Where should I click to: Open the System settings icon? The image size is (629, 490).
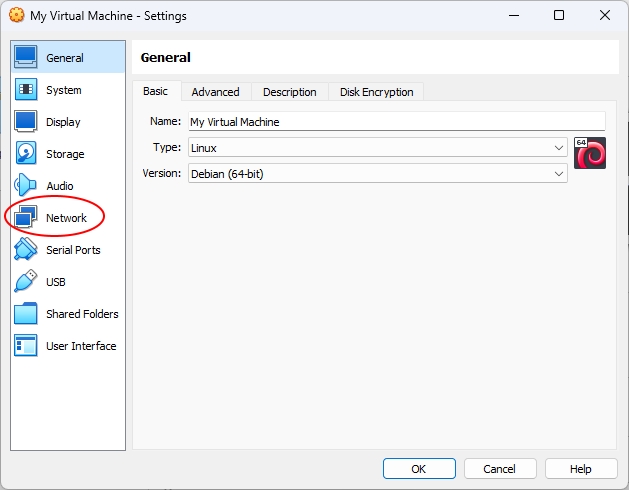coord(26,89)
